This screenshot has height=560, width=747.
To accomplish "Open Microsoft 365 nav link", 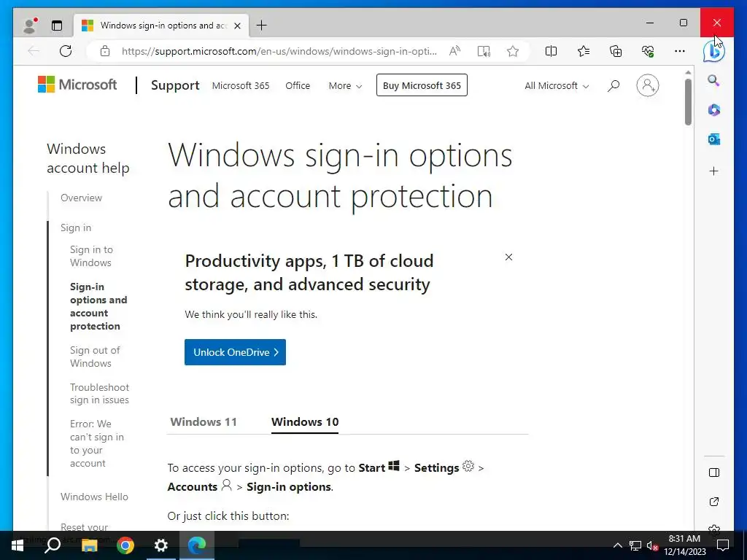I will [241, 86].
